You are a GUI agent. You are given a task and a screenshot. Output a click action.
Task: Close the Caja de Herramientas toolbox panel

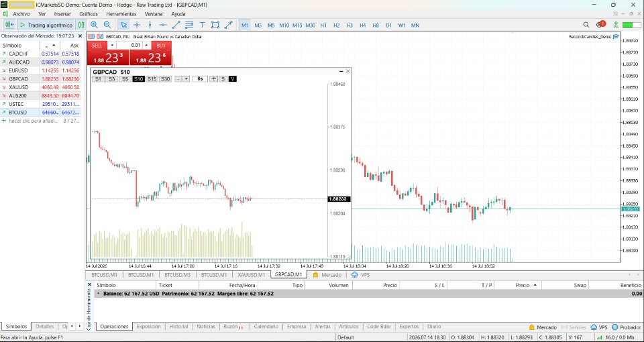tap(89, 284)
